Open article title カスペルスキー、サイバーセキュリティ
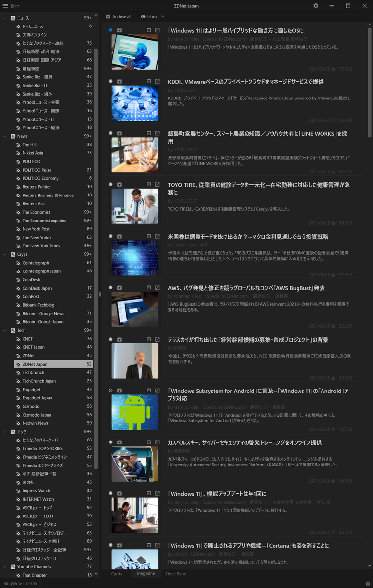Viewport: 373px width, 588px height. pyautogui.click(x=244, y=442)
